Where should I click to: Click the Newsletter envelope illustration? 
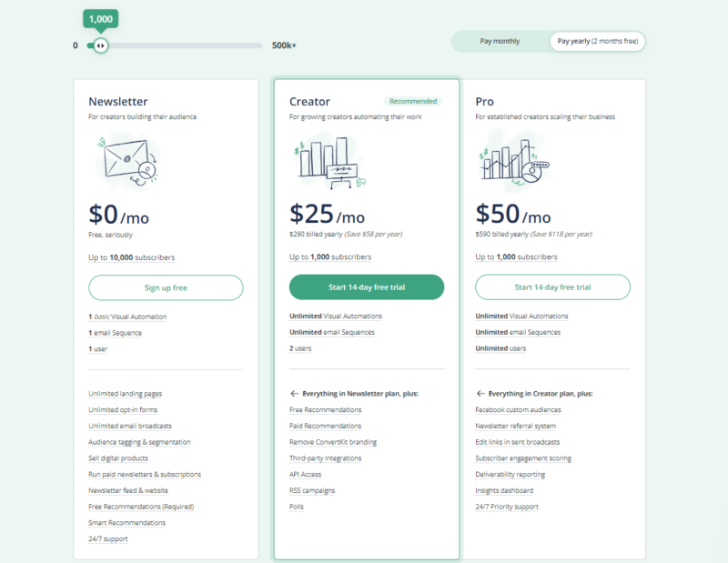tap(127, 160)
